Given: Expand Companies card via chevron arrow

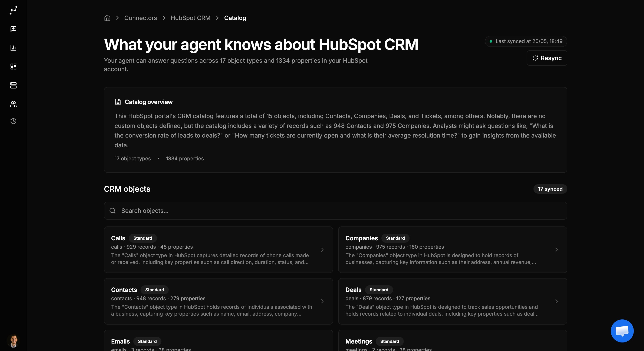Looking at the screenshot, I should point(556,250).
